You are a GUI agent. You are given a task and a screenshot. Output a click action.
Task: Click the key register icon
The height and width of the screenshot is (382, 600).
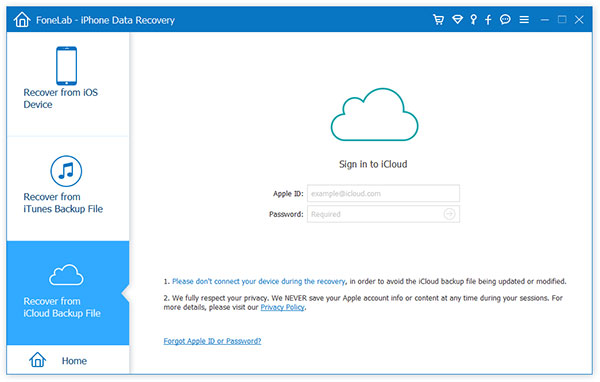pyautogui.click(x=474, y=20)
